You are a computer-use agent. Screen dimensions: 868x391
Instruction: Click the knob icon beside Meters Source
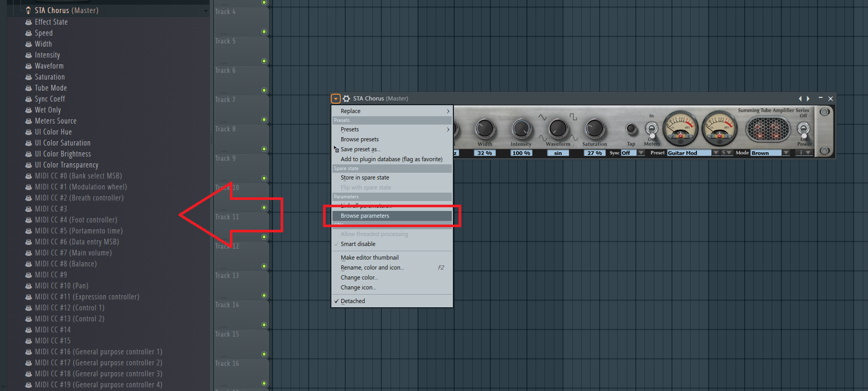click(x=28, y=121)
